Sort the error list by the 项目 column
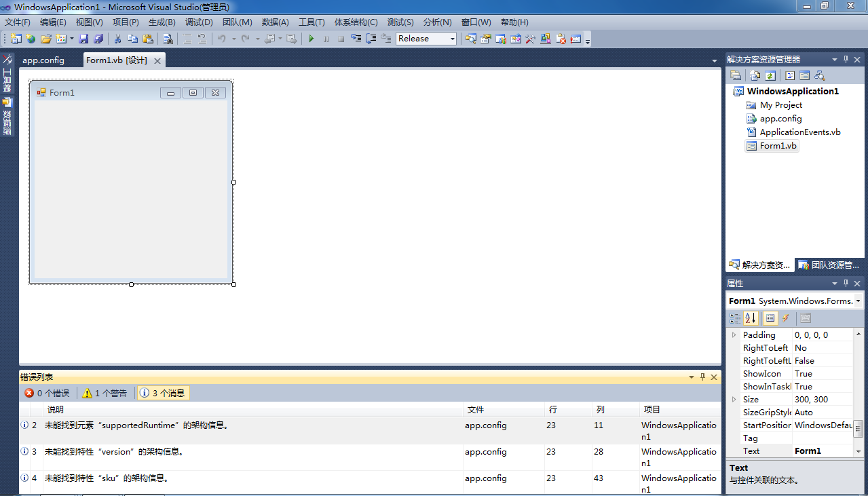The width and height of the screenshot is (868, 496). (679, 410)
